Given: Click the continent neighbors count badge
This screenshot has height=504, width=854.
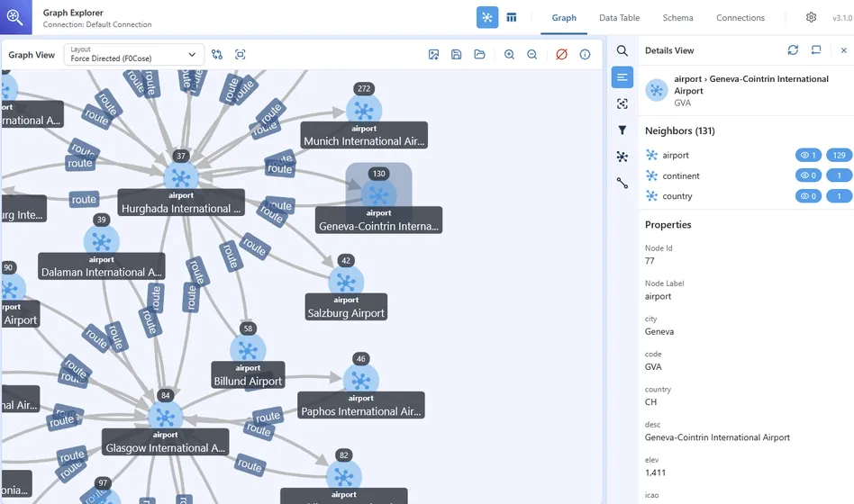Looking at the screenshot, I should click(x=840, y=175).
